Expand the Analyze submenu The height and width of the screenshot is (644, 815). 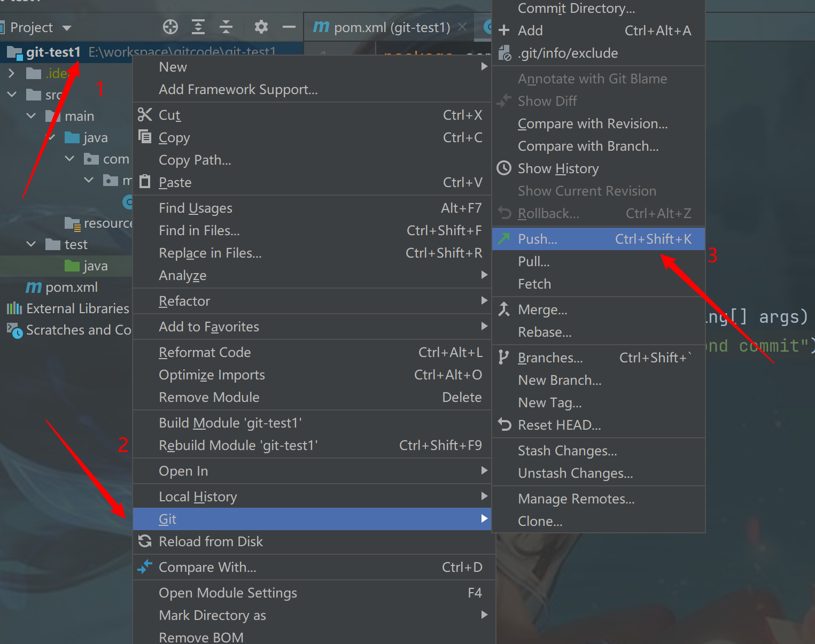pos(312,275)
